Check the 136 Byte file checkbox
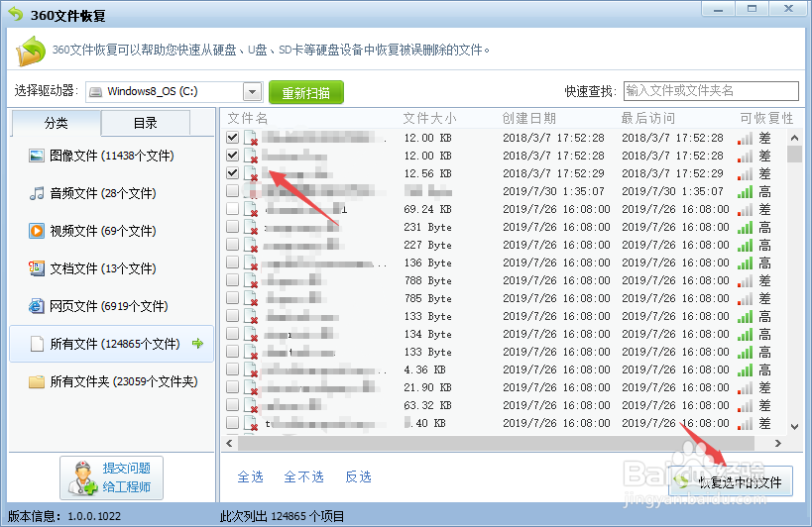 [233, 263]
